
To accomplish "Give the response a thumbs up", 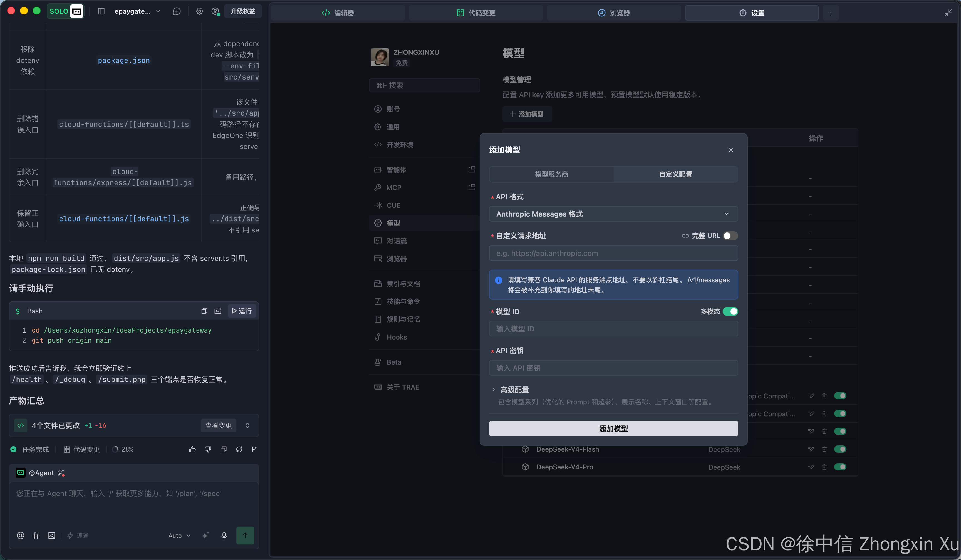I will tap(192, 449).
